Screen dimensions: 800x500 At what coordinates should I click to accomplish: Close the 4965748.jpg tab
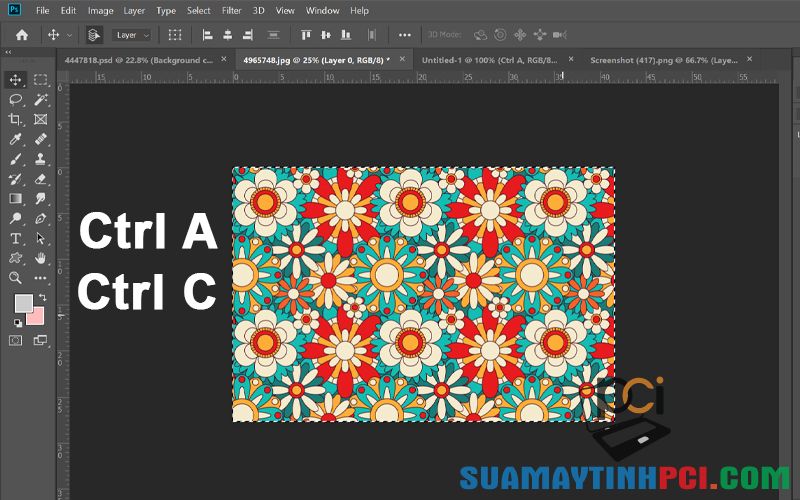pyautogui.click(x=402, y=59)
